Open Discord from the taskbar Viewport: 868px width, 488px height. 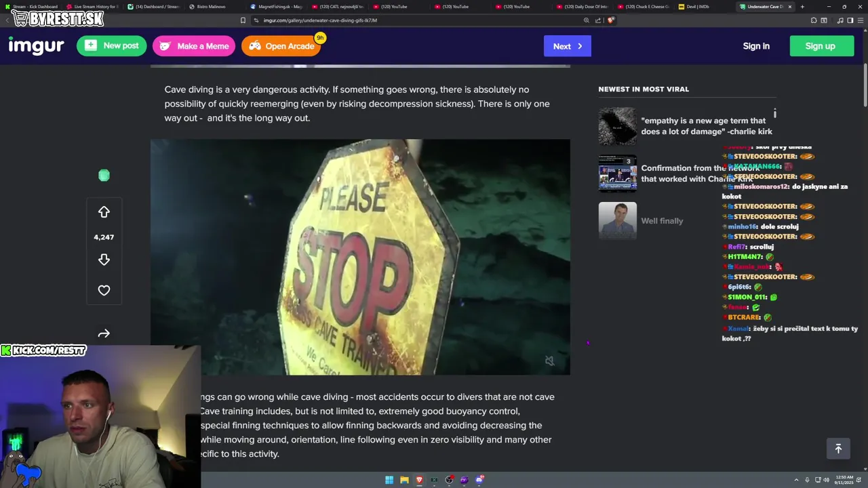[x=479, y=480]
